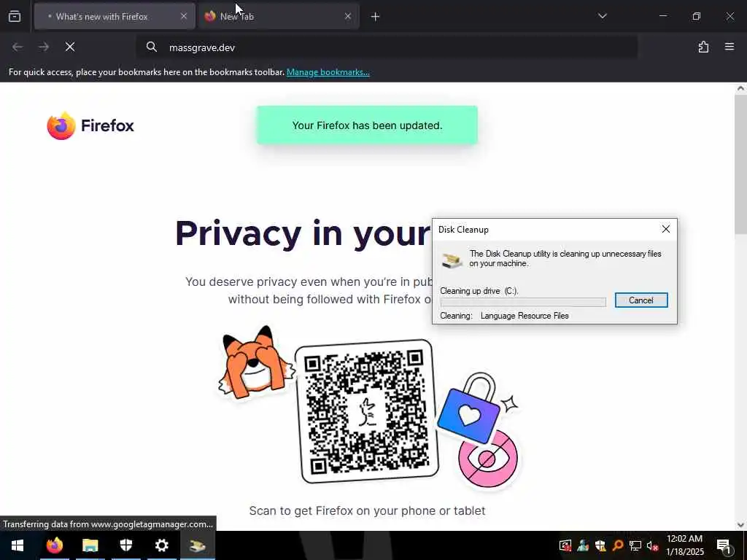Click scrollbar up arrow on page
Screen dimensions: 747x560
(741, 88)
